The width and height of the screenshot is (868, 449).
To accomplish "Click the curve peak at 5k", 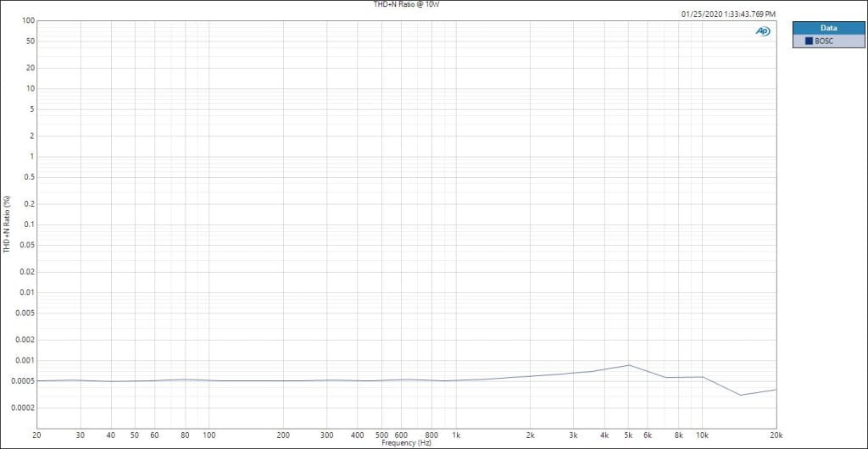I will pos(628,365).
